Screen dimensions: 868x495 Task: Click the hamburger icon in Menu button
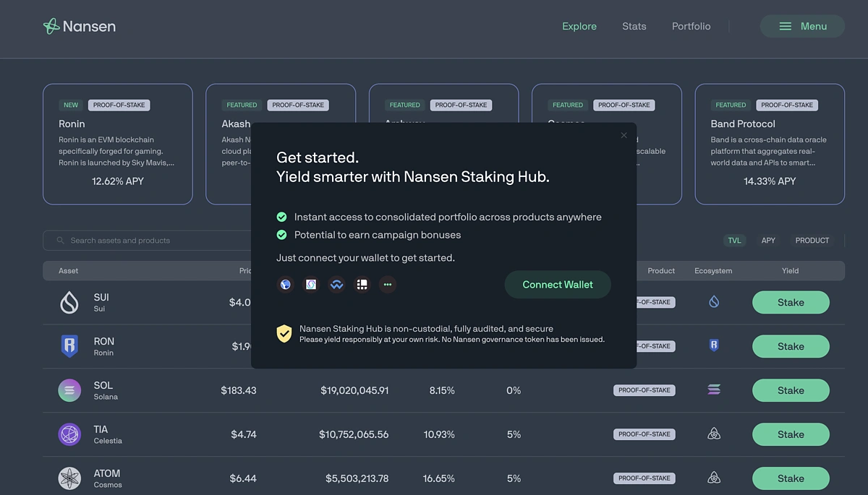785,26
